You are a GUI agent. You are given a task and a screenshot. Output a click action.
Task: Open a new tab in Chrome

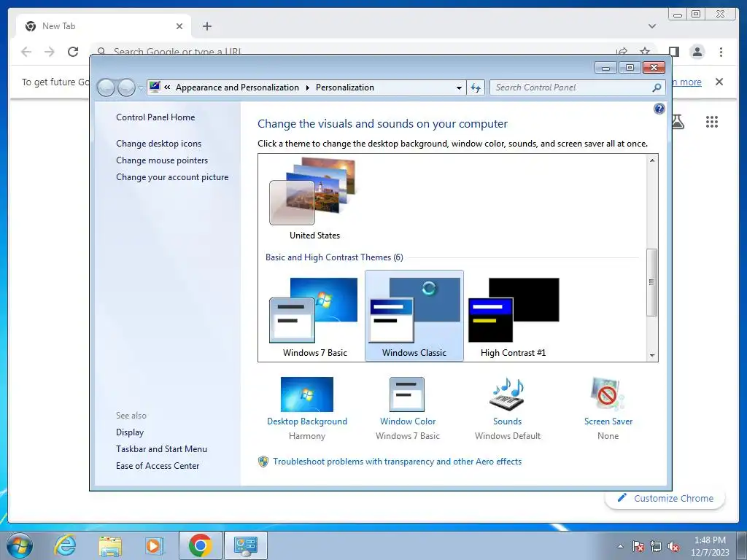(206, 26)
